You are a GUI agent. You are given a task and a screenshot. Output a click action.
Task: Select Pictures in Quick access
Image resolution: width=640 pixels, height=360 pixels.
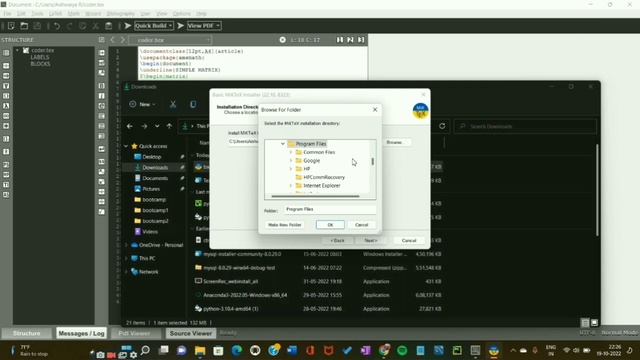(x=151, y=189)
